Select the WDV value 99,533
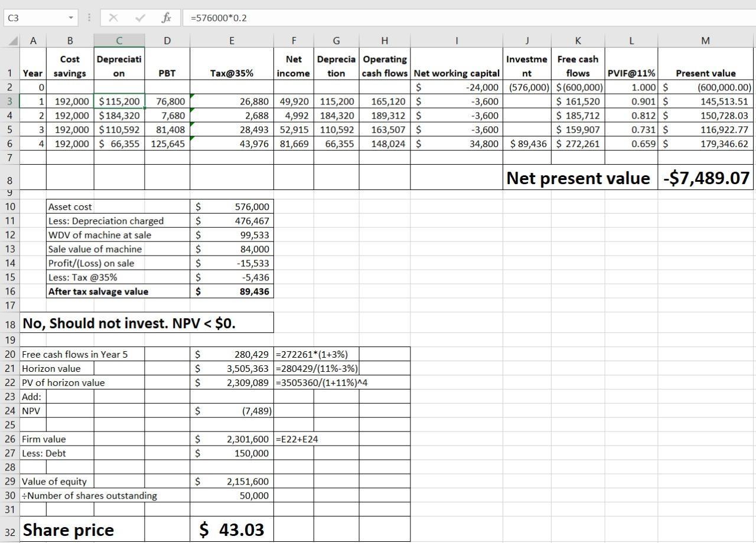 (x=232, y=235)
